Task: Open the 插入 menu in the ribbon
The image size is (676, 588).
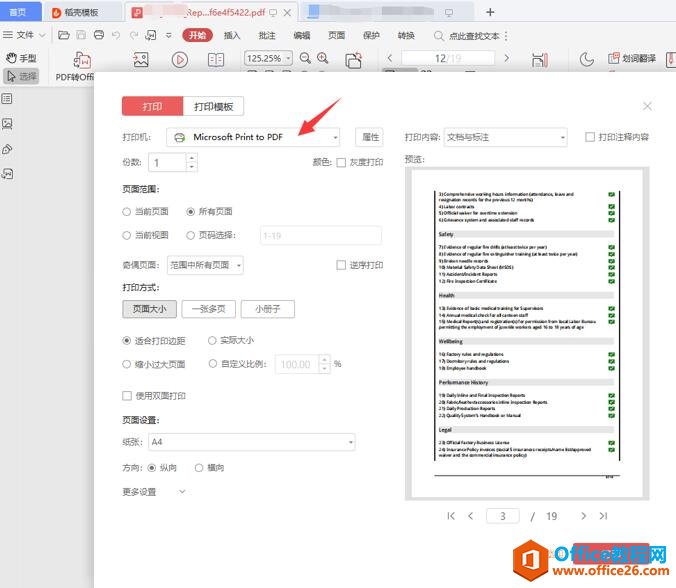Action: [x=232, y=35]
